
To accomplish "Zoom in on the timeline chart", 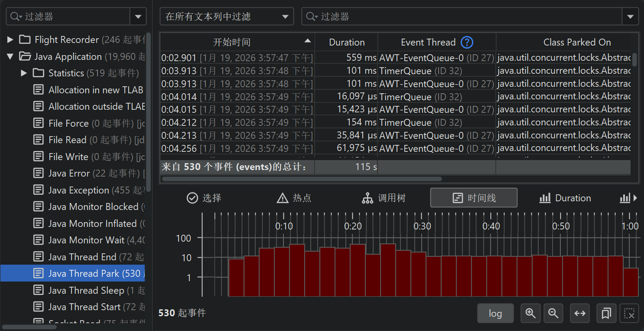I will [530, 313].
